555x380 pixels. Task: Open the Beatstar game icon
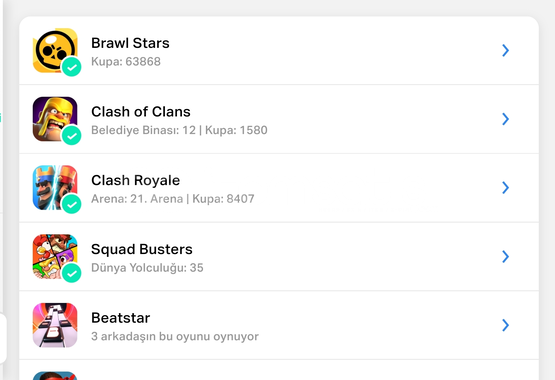point(55,325)
